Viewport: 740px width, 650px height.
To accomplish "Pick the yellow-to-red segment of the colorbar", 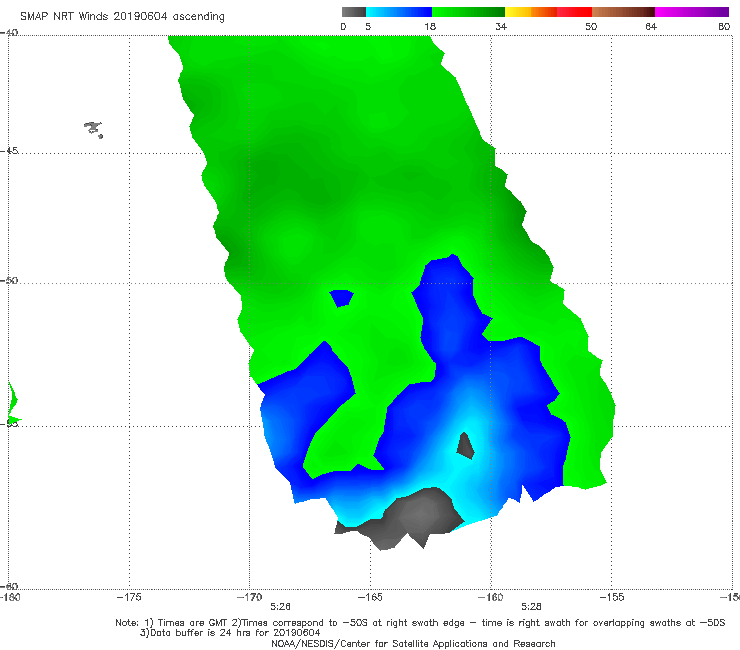I will click(x=548, y=12).
